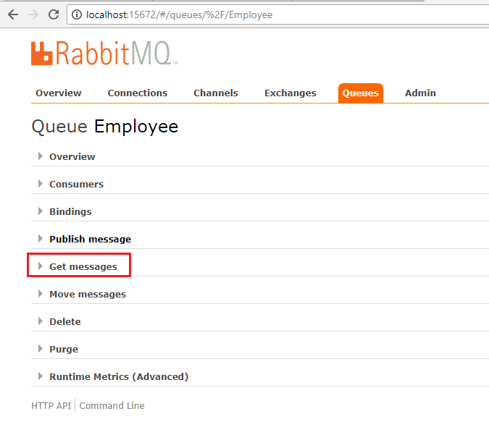Open the HTTP API link
The height and width of the screenshot is (448, 489).
point(51,405)
